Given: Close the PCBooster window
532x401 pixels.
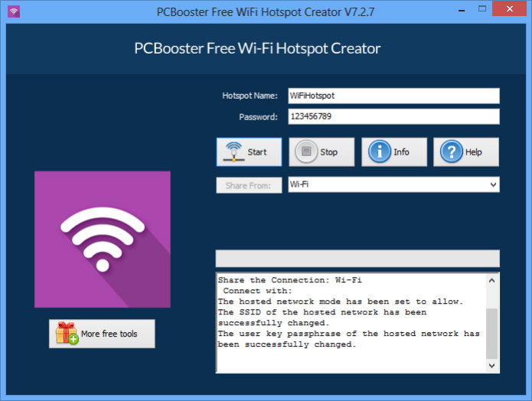Looking at the screenshot, I should [x=509, y=9].
